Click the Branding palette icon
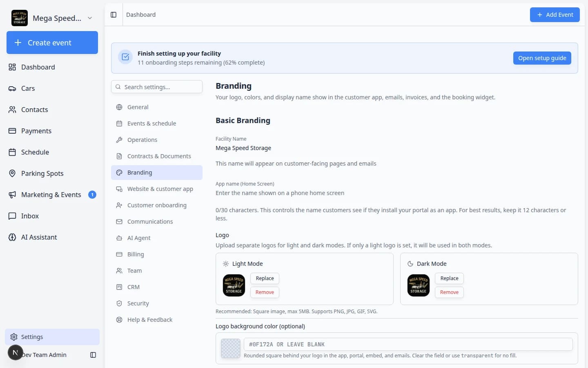This screenshot has width=588, height=368. point(119,173)
